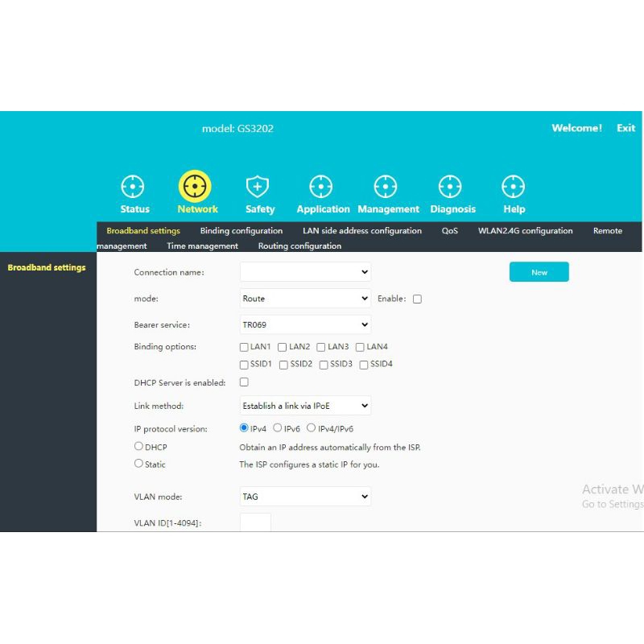This screenshot has width=644, height=644.
Task: Open the Remote management tab
Action: 608,230
